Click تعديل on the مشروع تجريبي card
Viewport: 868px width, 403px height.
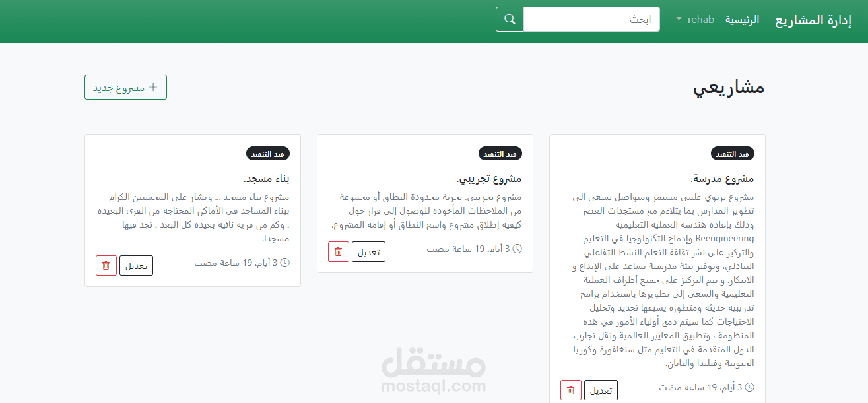pyautogui.click(x=368, y=251)
